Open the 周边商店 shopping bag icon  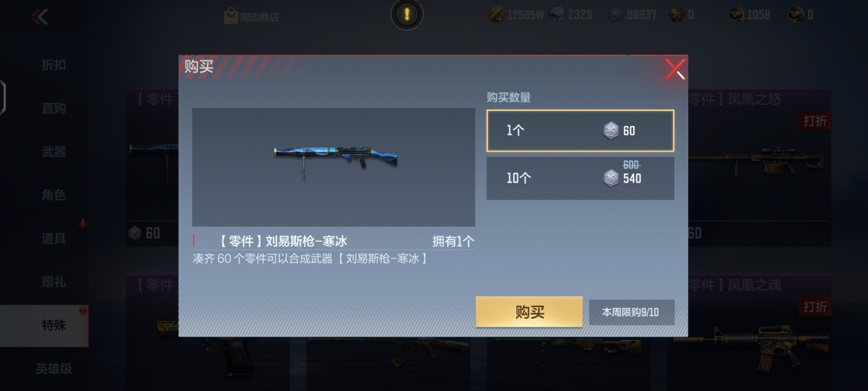pyautogui.click(x=231, y=16)
